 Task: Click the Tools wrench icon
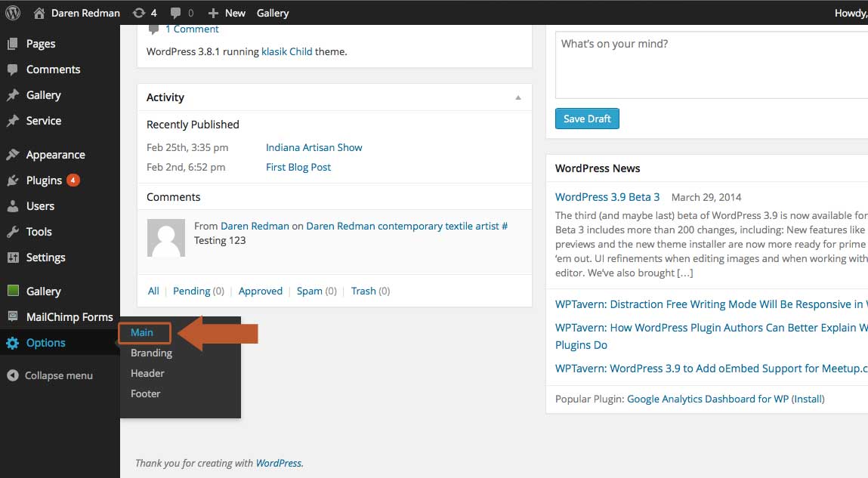[13, 232]
